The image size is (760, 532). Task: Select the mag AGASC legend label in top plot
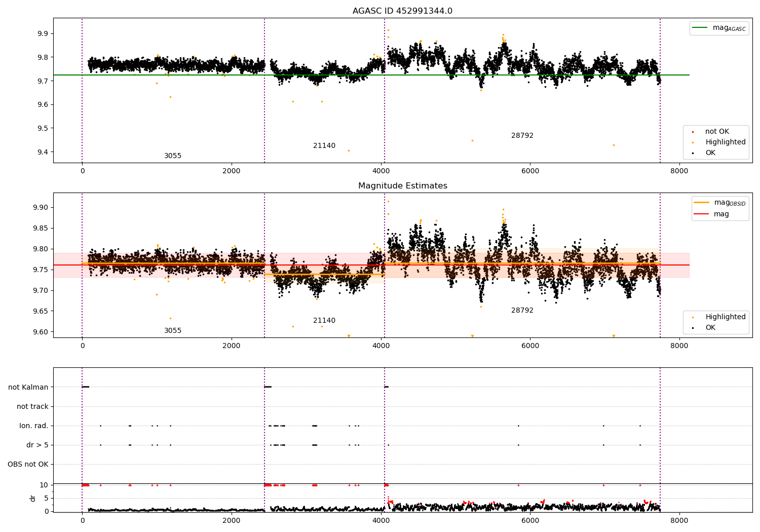click(x=729, y=28)
